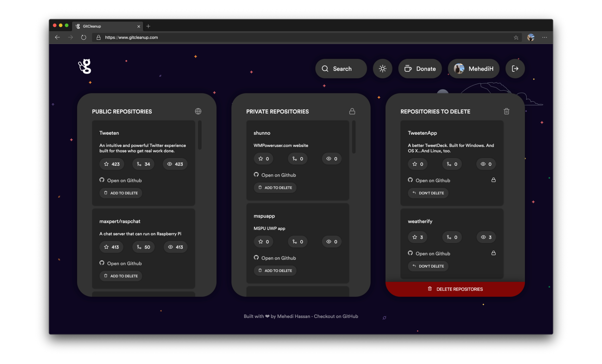Click the lock icon in Private Repositories header

(352, 111)
